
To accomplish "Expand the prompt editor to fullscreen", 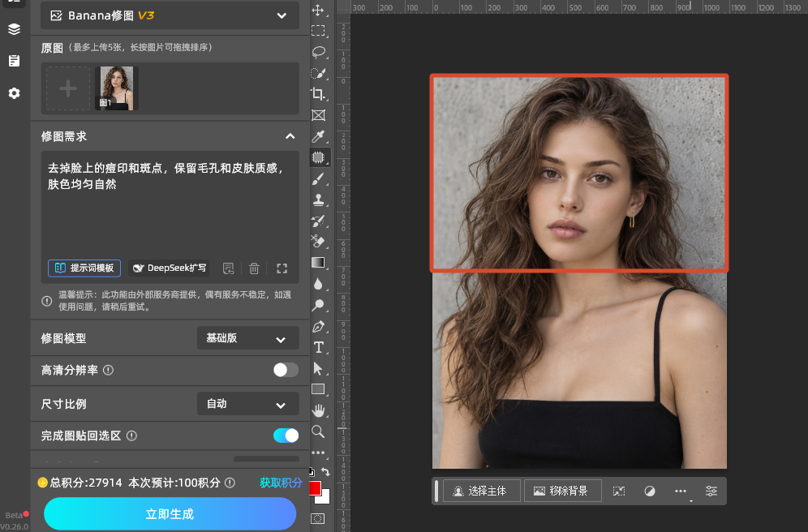I will click(282, 268).
